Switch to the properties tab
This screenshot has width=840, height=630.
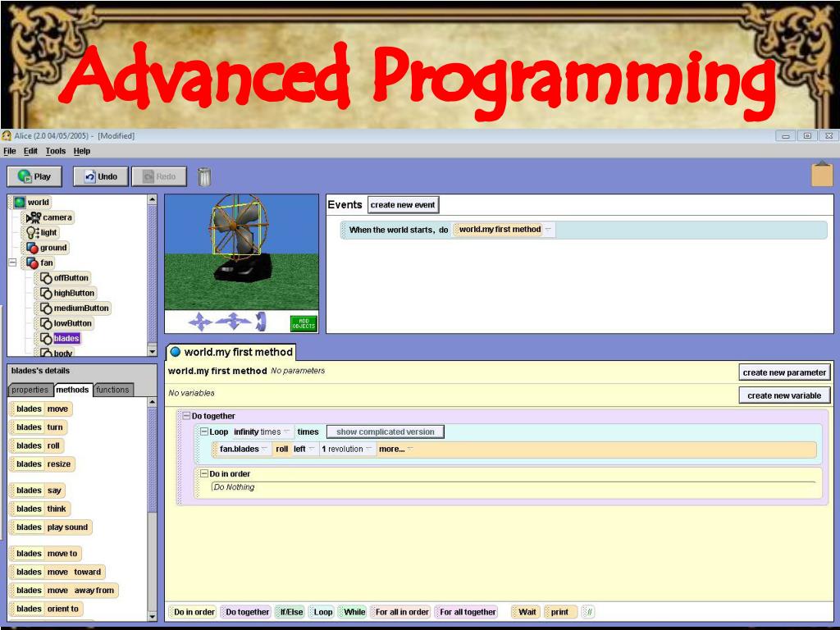[x=30, y=390]
